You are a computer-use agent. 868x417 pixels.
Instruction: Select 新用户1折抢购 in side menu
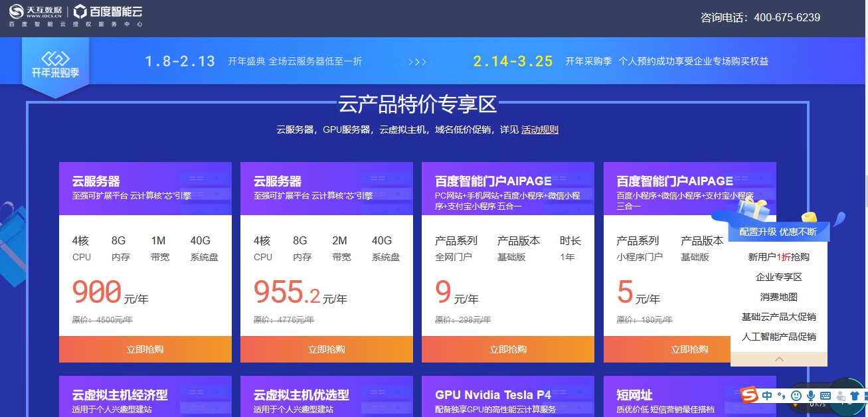coord(779,257)
